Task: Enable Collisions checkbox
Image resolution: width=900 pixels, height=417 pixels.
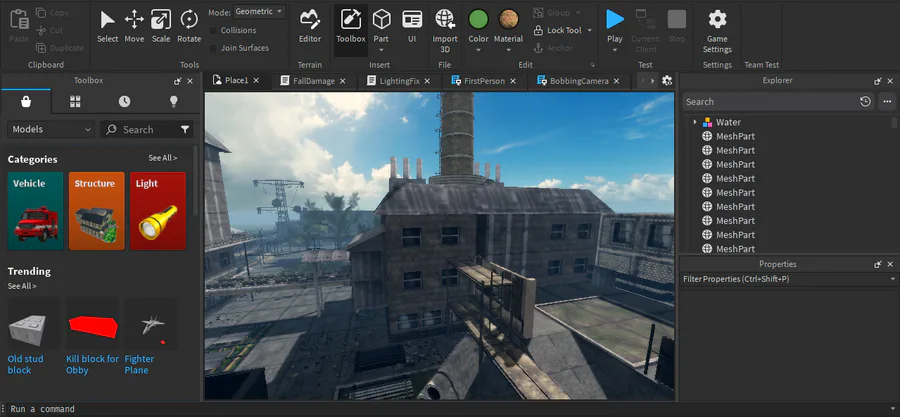Action: coord(213,30)
